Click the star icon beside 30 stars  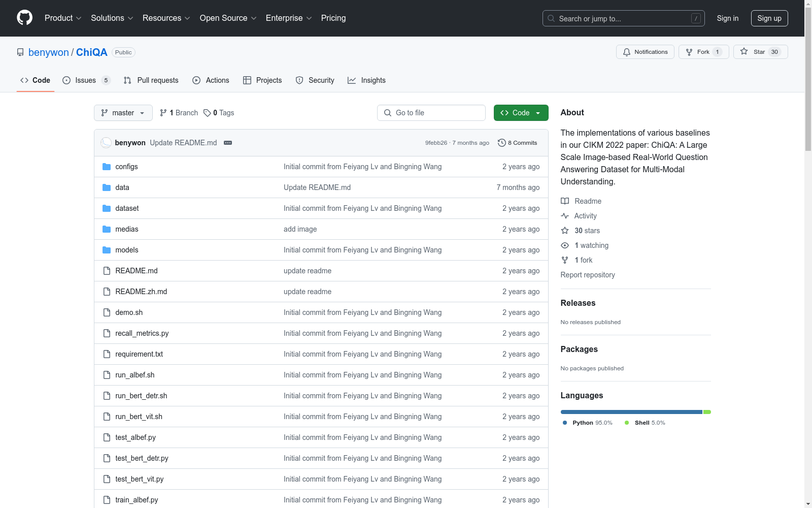[565, 231]
